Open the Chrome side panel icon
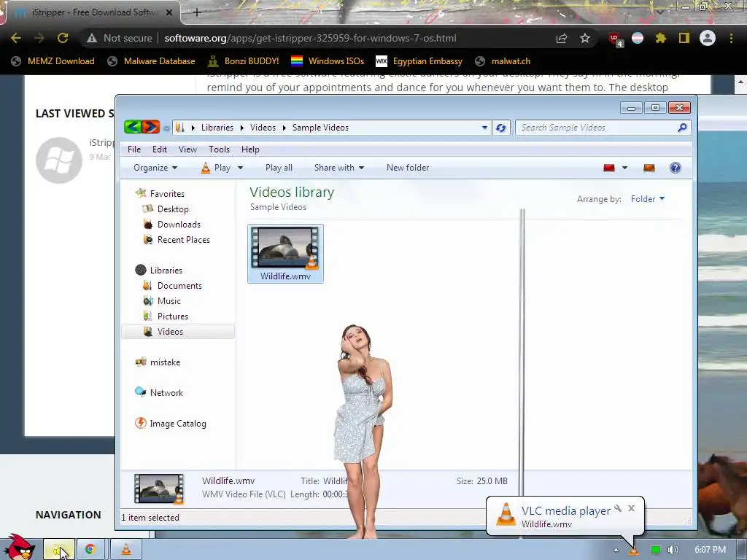The height and width of the screenshot is (560, 747). (x=684, y=38)
